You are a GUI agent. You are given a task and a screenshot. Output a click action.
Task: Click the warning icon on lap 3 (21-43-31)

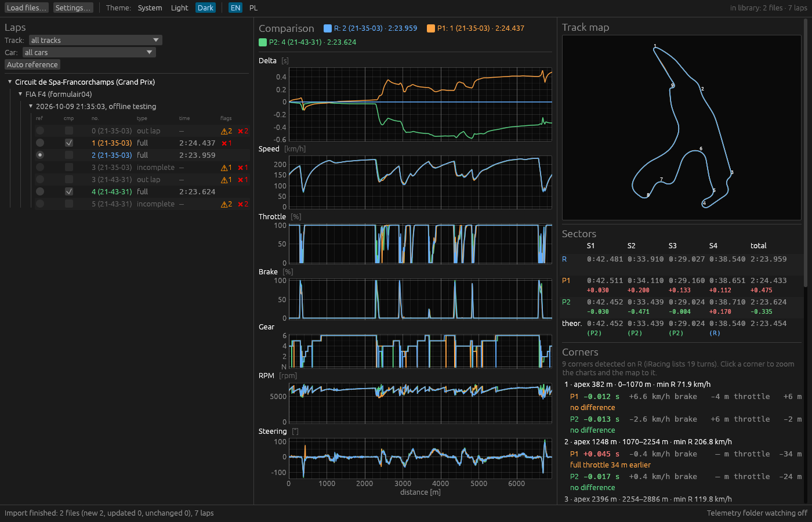pyautogui.click(x=226, y=180)
